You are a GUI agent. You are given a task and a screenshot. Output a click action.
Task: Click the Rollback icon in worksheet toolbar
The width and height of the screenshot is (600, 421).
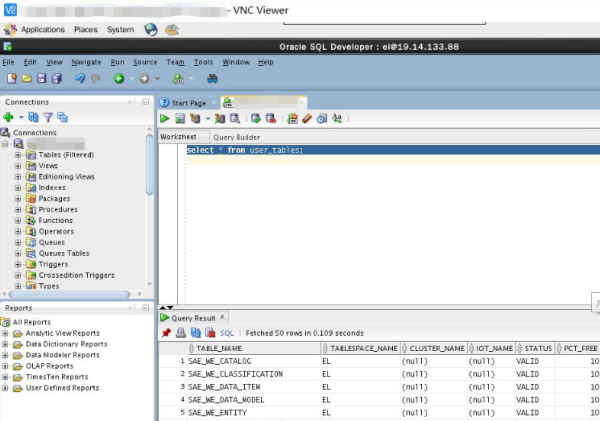(x=271, y=119)
